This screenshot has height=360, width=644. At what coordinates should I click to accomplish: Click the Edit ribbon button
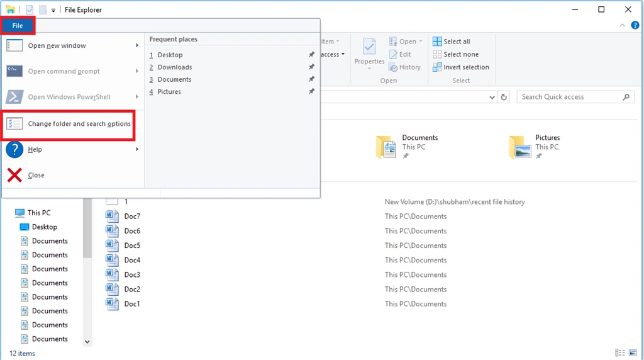click(x=400, y=54)
